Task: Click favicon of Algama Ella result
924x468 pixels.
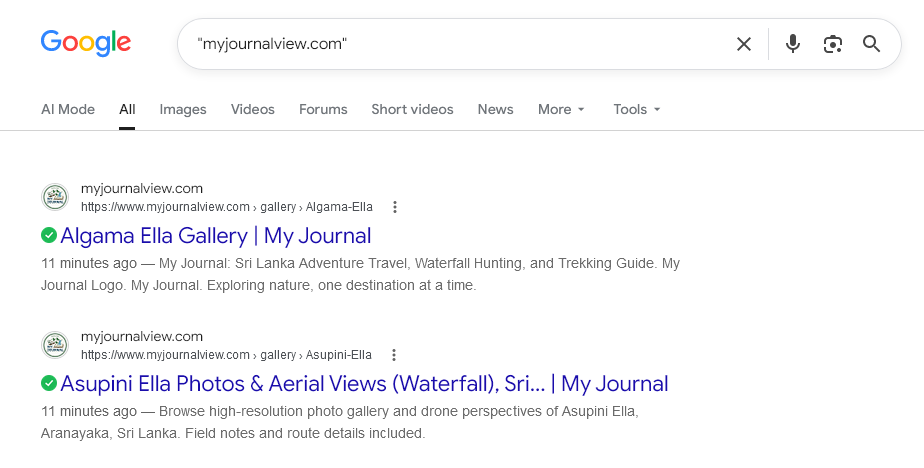Action: pyautogui.click(x=55, y=197)
